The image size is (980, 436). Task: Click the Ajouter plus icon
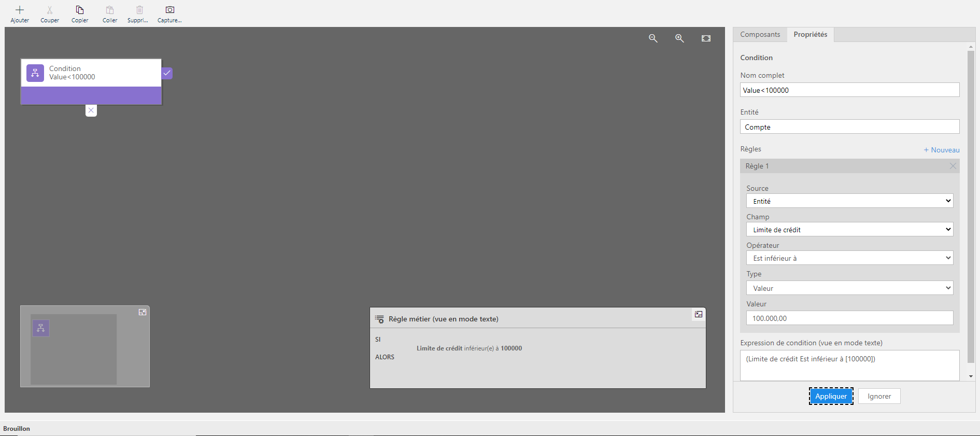20,10
